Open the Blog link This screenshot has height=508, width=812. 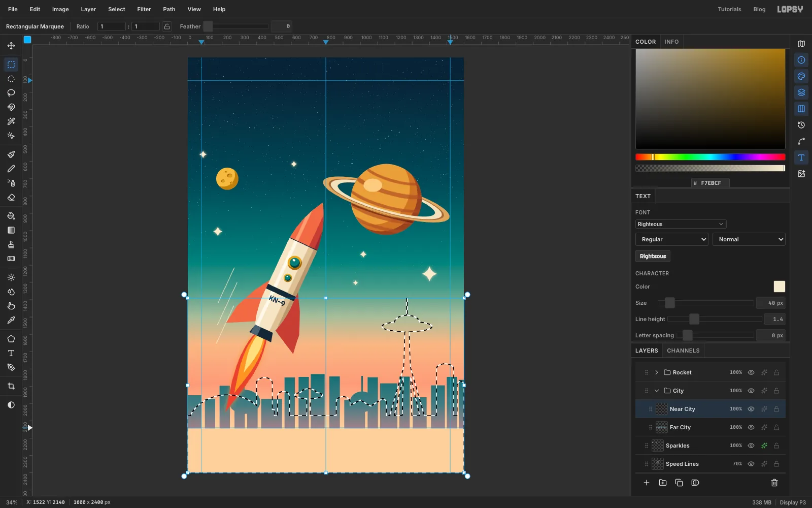(759, 9)
